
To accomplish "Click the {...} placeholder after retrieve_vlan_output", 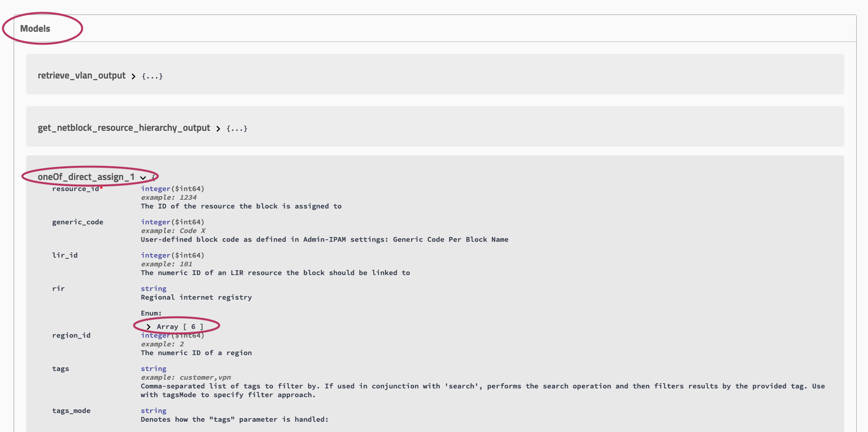I will click(x=152, y=76).
